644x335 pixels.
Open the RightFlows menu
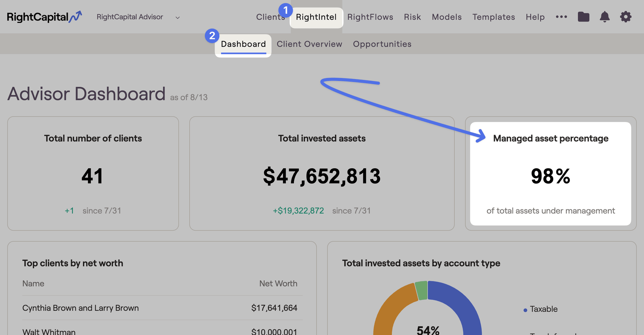click(x=370, y=17)
